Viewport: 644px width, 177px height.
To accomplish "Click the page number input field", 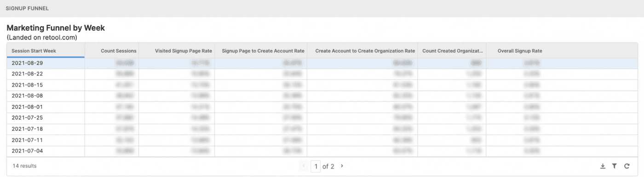I will click(316, 166).
